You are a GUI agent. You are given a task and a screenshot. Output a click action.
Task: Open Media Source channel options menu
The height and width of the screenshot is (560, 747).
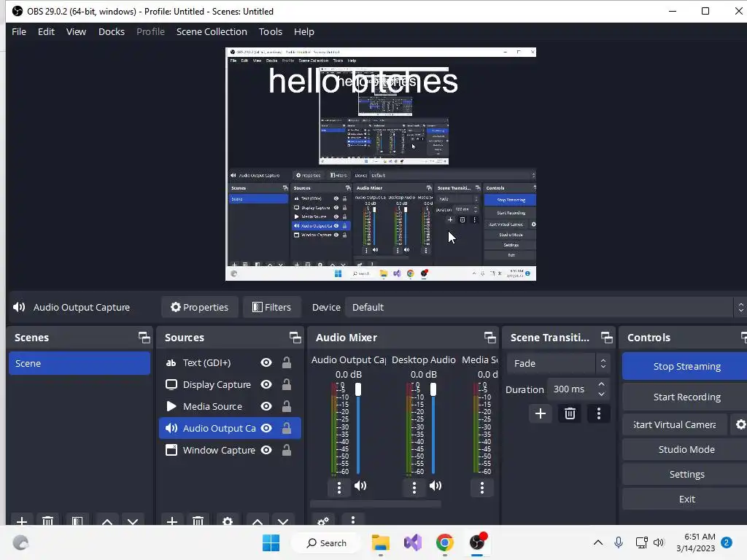[482, 487]
